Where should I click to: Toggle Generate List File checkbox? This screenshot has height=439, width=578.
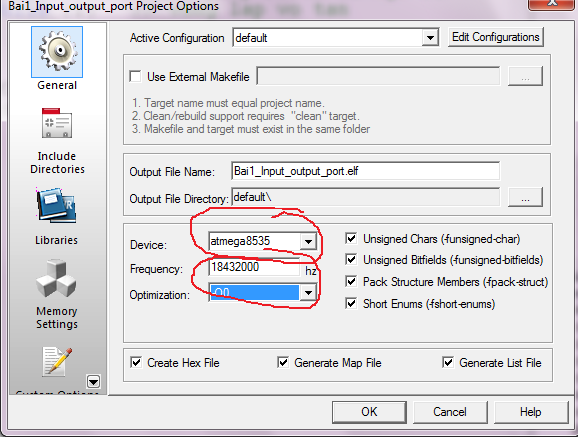coord(448,362)
